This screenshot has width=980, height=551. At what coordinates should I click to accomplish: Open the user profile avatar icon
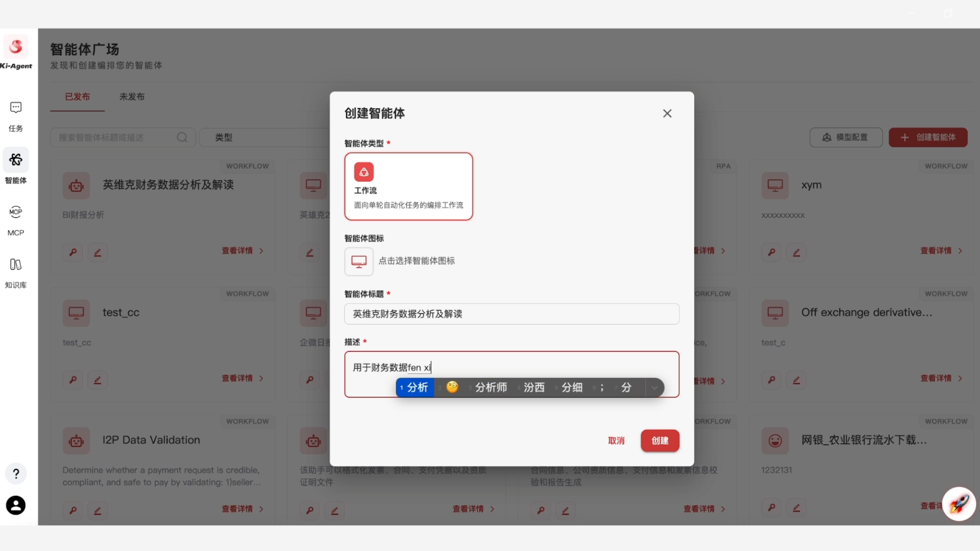click(x=16, y=505)
